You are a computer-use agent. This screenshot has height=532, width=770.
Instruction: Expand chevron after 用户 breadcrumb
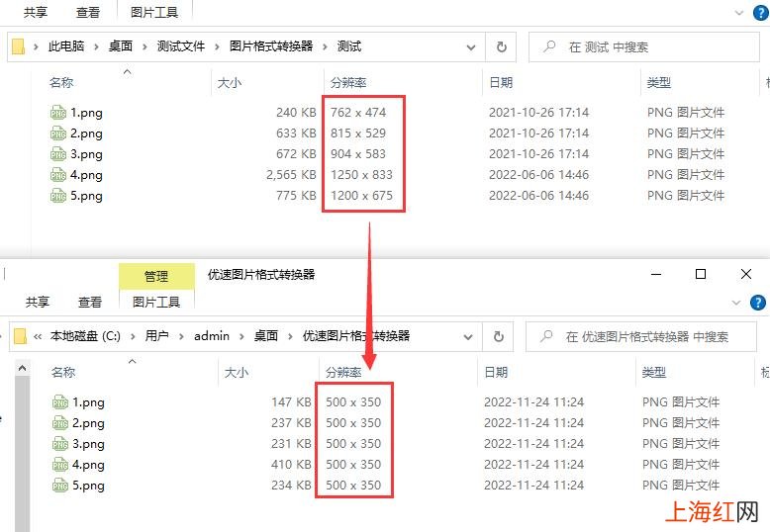182,336
